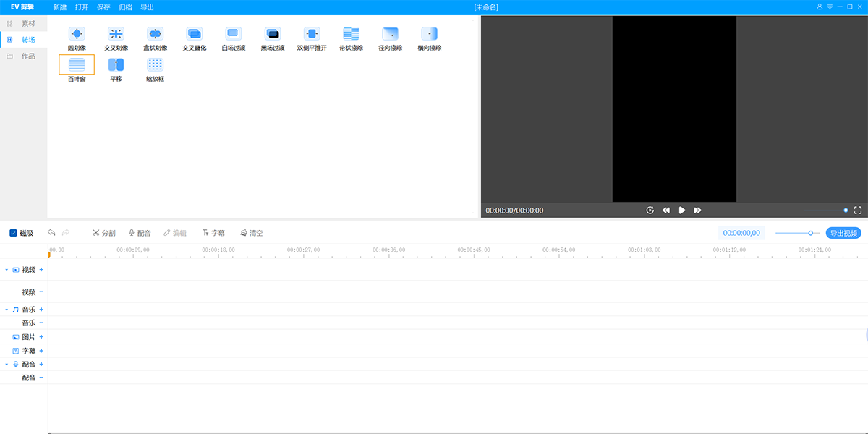Select the 百叶窗 transition effect

(77, 64)
